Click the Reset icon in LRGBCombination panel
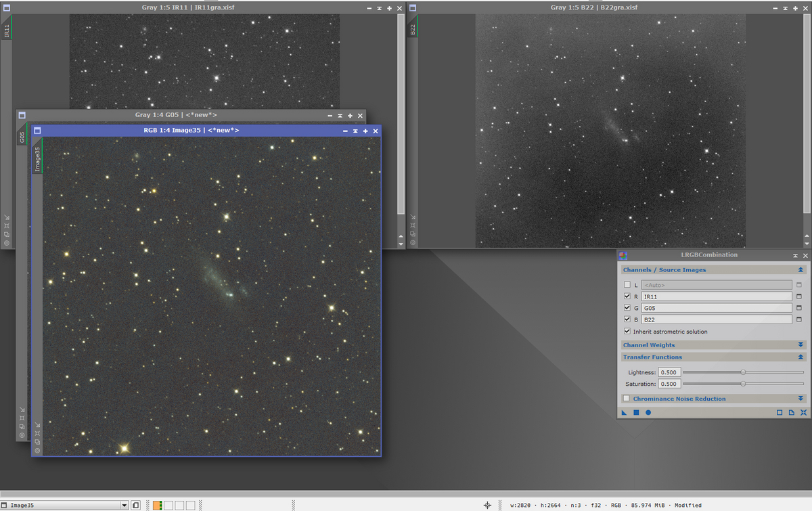 pos(803,412)
